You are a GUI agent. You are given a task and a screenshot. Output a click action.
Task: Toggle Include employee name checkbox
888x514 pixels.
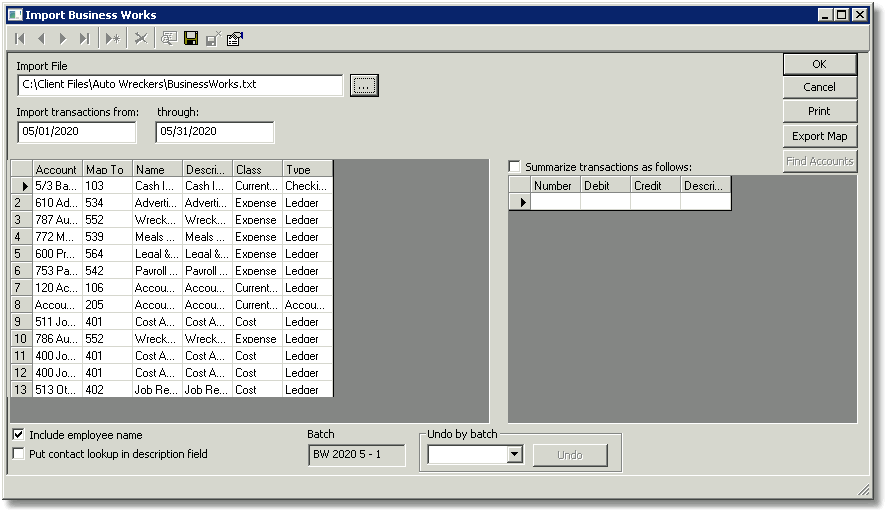point(19,435)
